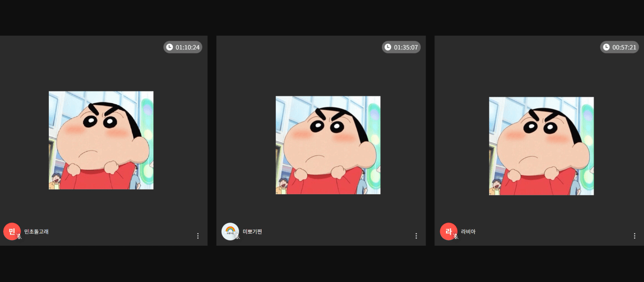Select the username 미뽀기찐

pos(252,231)
